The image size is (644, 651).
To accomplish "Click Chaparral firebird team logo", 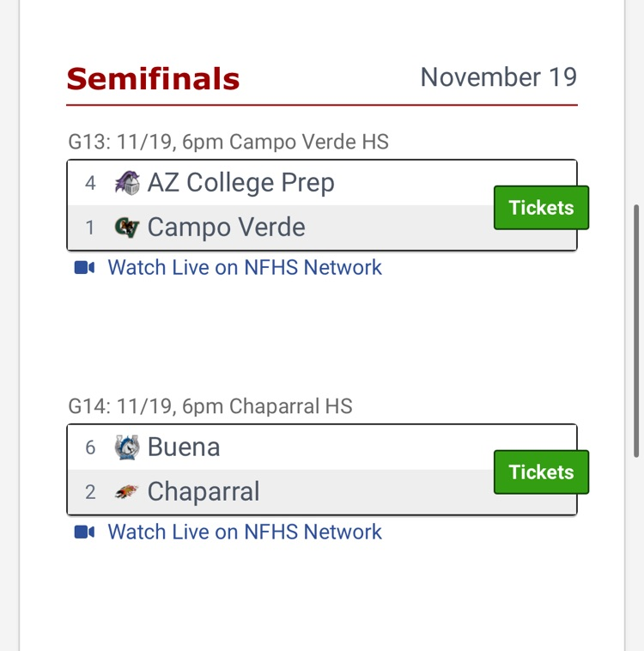I will [x=127, y=492].
